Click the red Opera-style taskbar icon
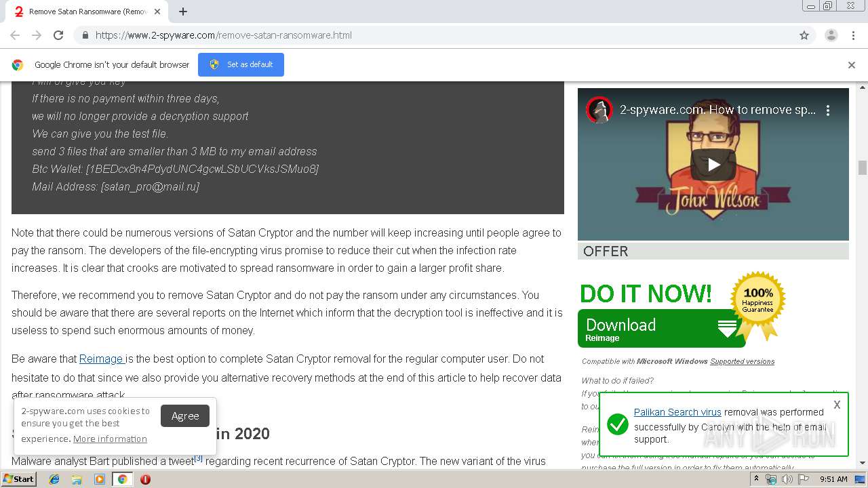This screenshot has height=488, width=868. tap(145, 479)
